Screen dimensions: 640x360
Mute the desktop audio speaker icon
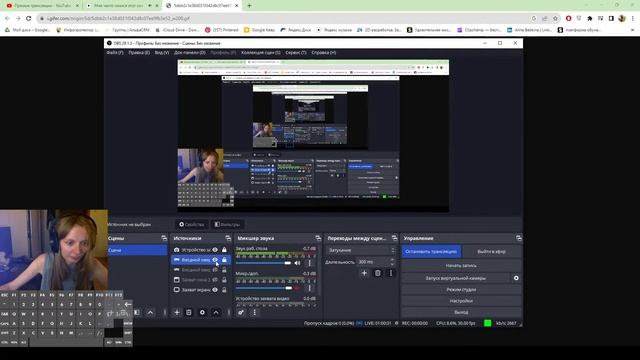tap(297, 263)
